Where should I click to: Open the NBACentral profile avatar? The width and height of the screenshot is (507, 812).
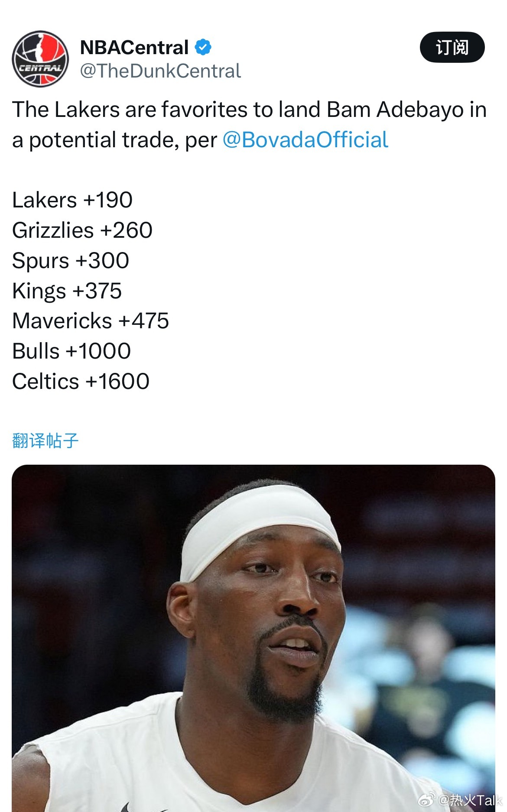(40, 59)
